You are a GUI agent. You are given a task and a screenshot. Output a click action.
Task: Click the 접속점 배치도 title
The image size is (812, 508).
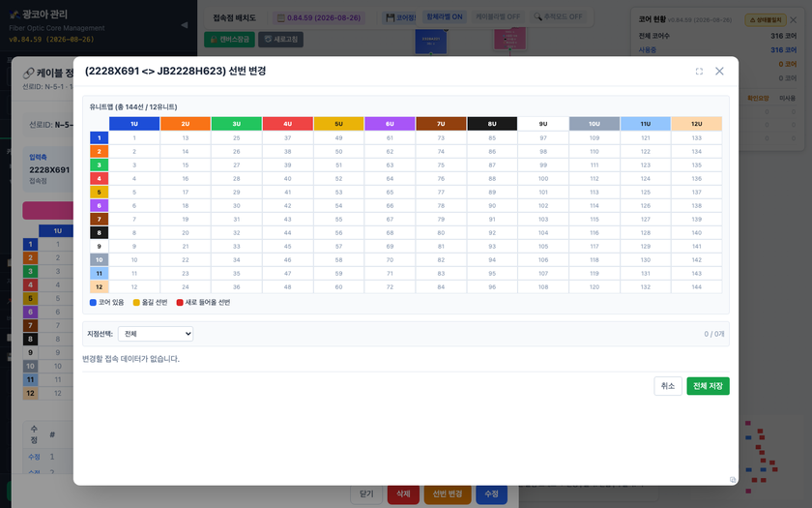tap(235, 17)
